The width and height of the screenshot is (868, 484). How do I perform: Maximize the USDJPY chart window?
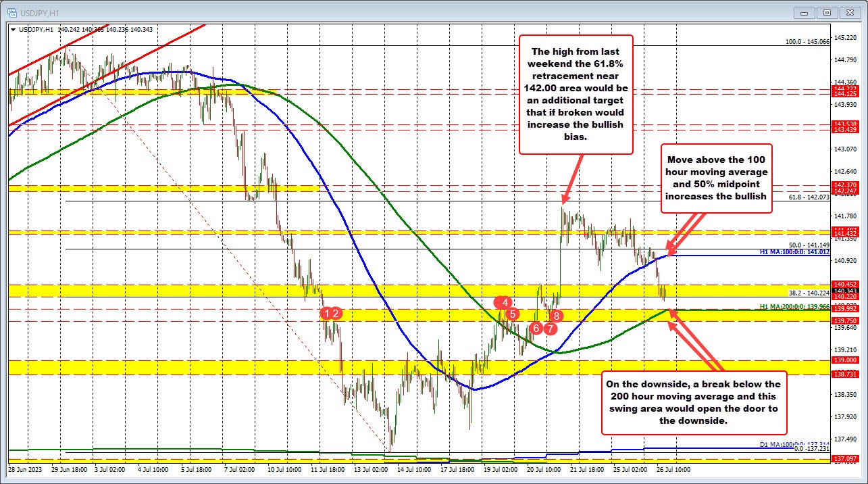click(827, 12)
